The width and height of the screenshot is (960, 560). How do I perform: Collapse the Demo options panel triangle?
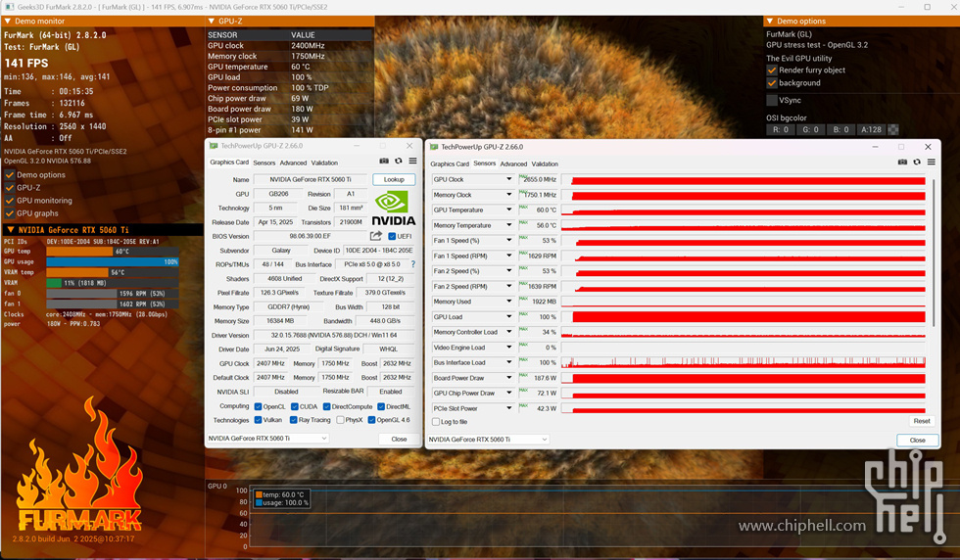[x=770, y=21]
